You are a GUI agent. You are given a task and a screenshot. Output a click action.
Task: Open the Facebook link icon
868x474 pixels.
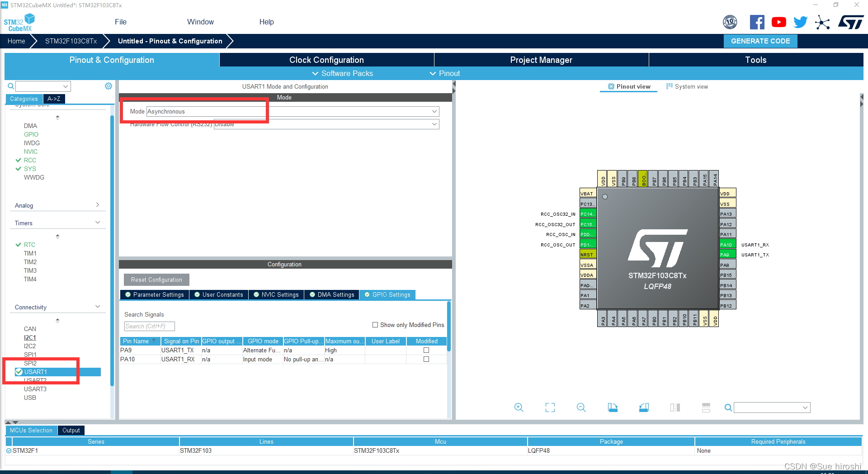(x=757, y=22)
